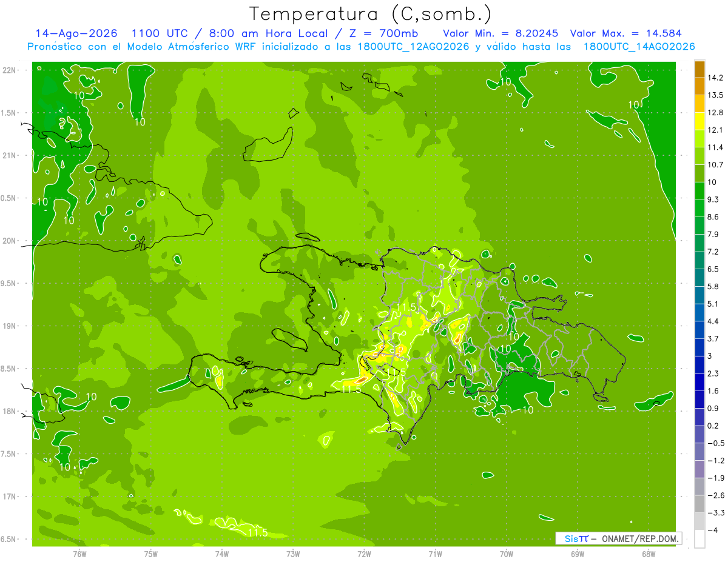Click the "3.7" colorbar label
This screenshot has width=728, height=562.
point(713,338)
